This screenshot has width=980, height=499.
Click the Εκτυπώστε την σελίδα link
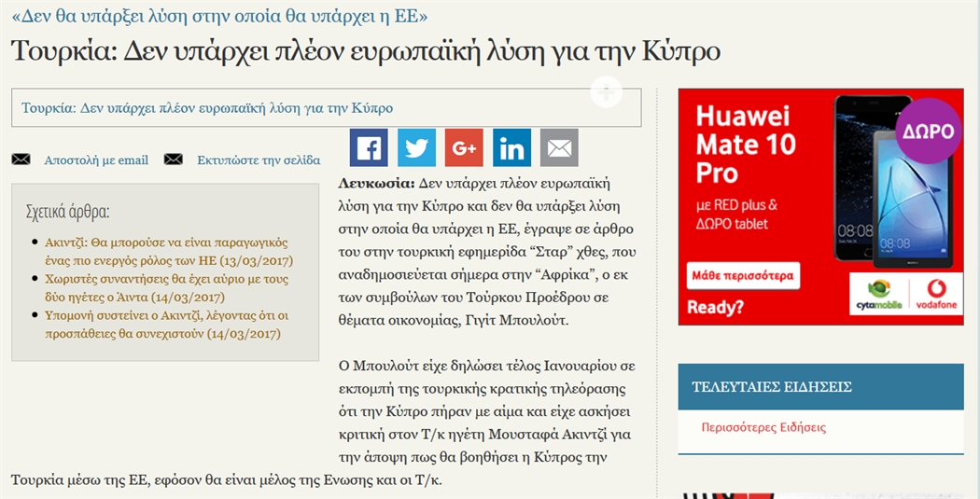259,160
